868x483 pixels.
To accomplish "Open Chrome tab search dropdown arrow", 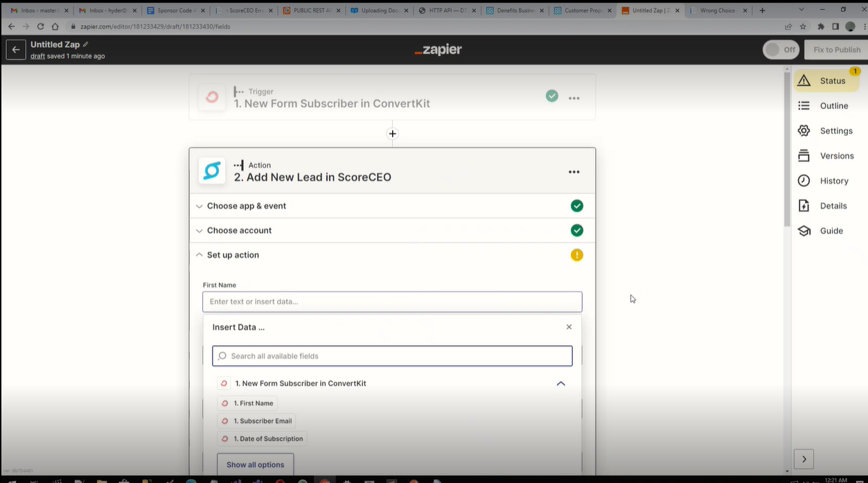I will (x=801, y=10).
